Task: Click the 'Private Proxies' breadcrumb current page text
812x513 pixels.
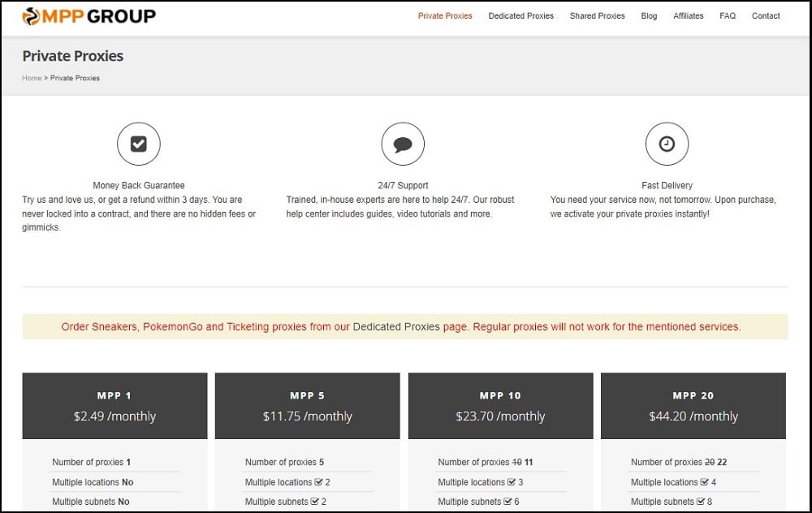Action: point(75,78)
